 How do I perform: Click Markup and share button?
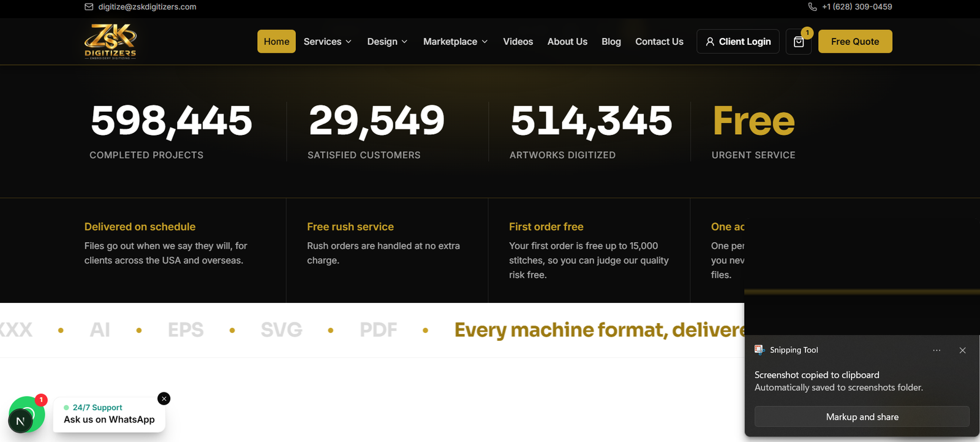tap(862, 417)
